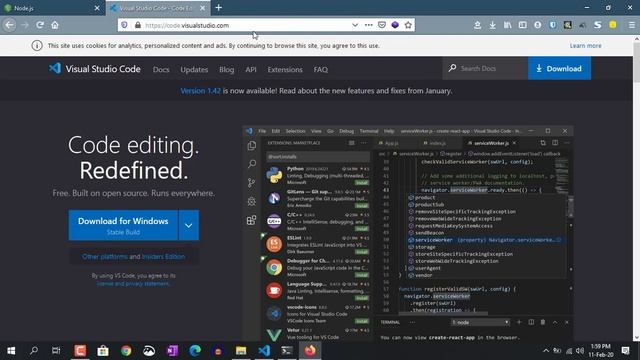Open Firefox account icon
This screenshot has width=640, height=360.
(x=538, y=25)
